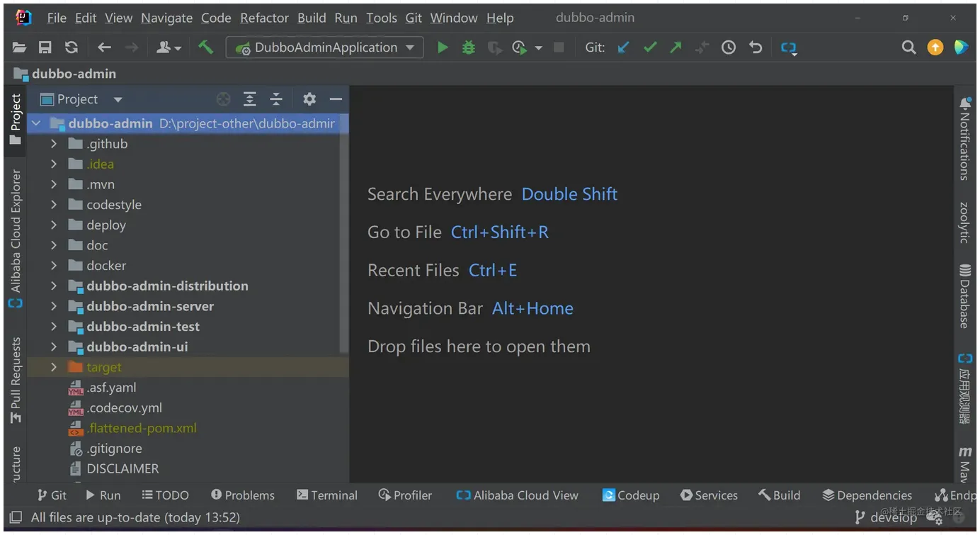Open the Tools menu
980x535 pixels.
pos(382,18)
